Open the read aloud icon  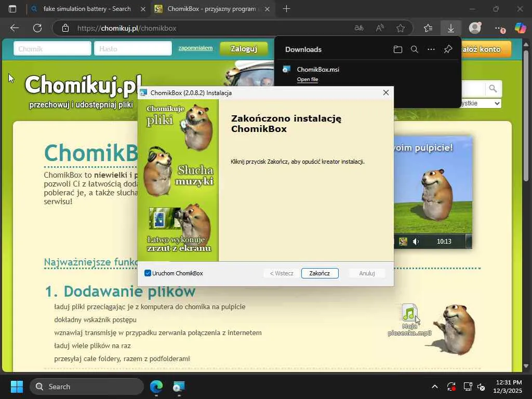point(380,28)
